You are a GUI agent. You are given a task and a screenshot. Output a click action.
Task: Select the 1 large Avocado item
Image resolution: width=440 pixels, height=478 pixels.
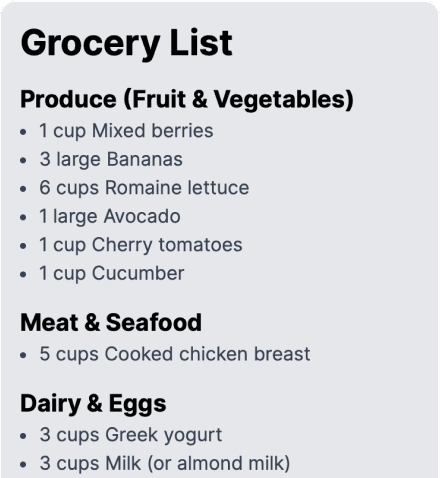click(x=110, y=216)
